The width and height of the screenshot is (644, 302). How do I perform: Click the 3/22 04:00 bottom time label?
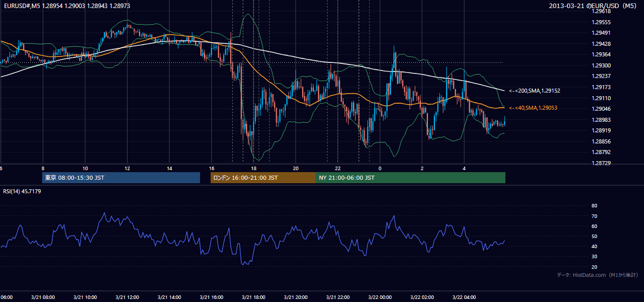click(x=464, y=297)
